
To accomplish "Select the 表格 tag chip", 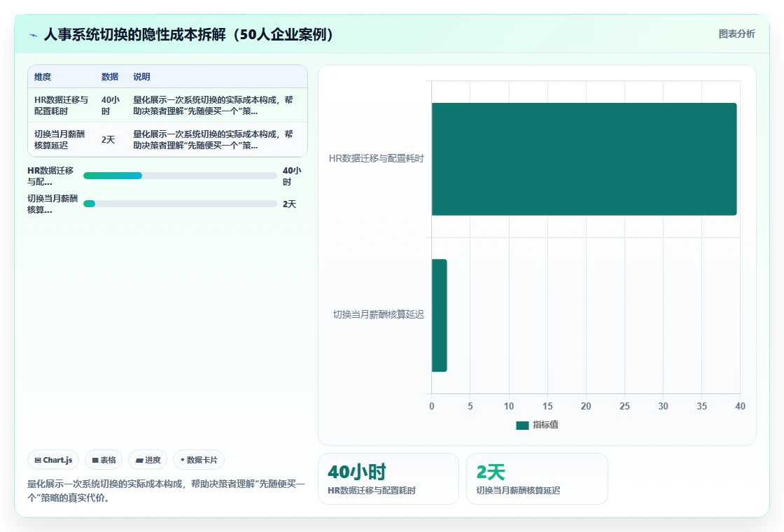I will [x=104, y=460].
